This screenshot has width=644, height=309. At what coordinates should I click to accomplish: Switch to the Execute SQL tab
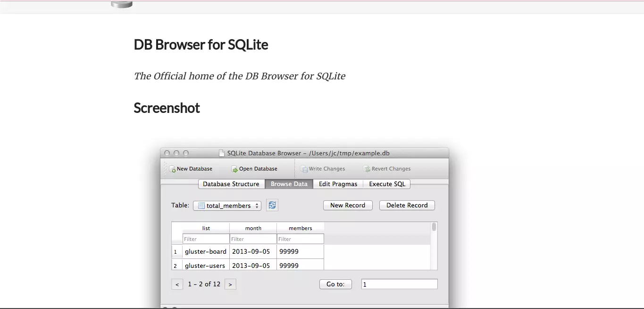coord(387,184)
